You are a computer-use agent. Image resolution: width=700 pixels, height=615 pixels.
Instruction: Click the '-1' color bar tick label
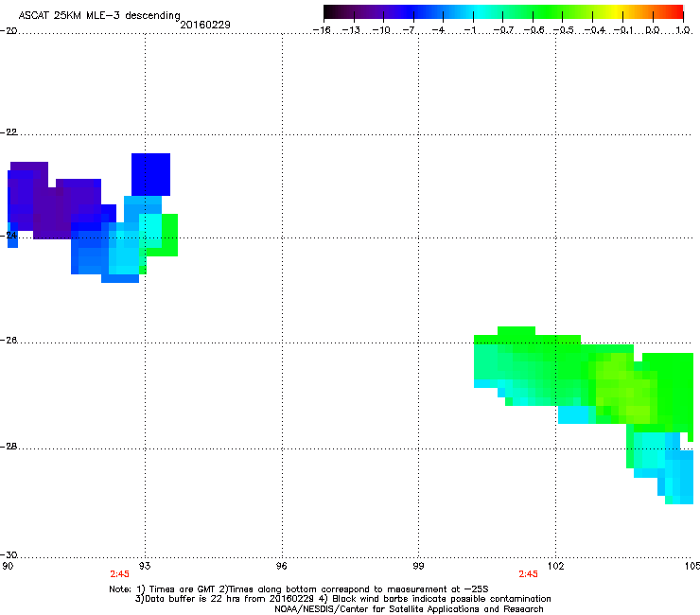[x=469, y=30]
